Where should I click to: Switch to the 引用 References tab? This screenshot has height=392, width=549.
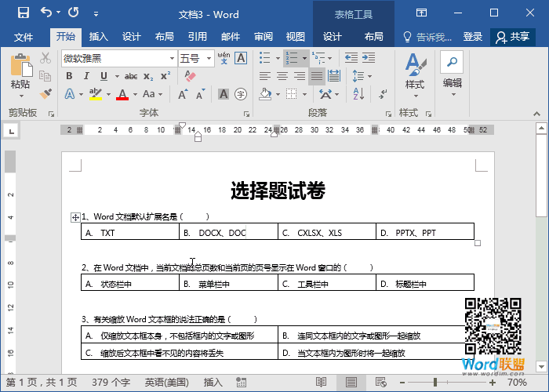tap(197, 37)
